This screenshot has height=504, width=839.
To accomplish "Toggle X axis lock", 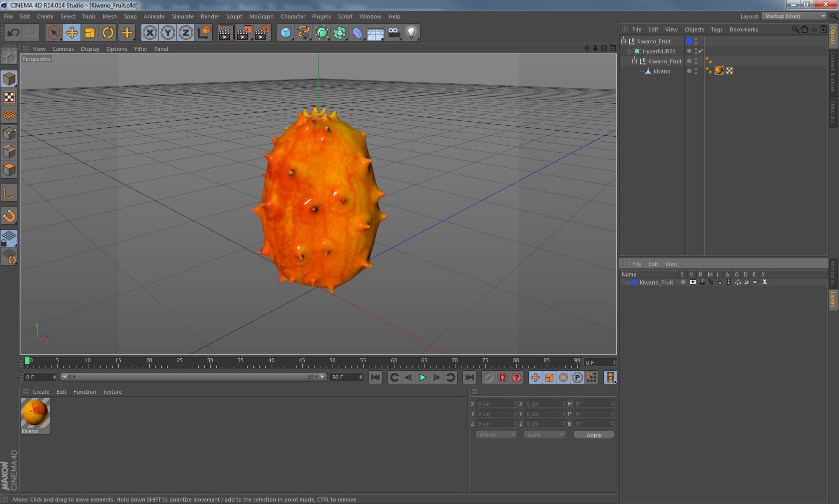I will [149, 33].
